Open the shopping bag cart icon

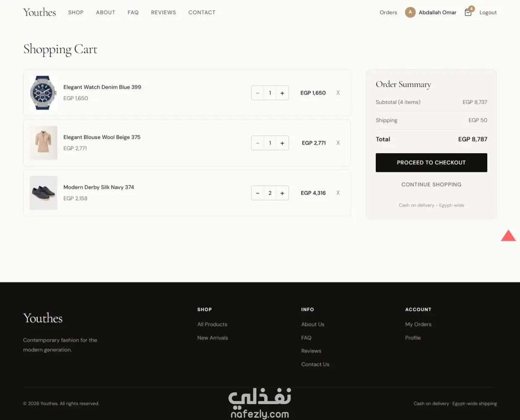pos(468,12)
